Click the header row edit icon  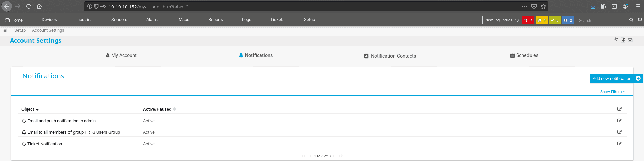[x=620, y=109]
